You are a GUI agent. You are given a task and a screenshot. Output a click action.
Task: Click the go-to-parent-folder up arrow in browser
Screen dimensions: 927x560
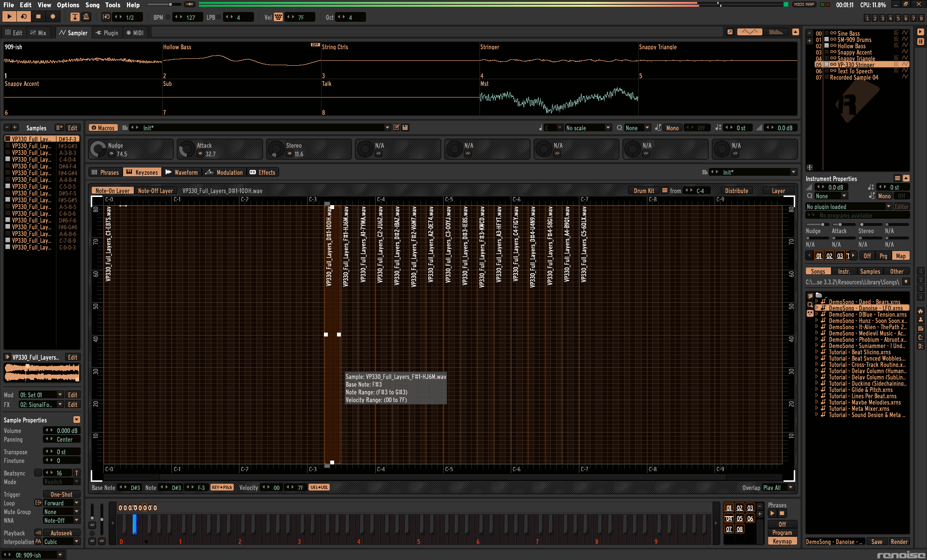click(x=906, y=282)
